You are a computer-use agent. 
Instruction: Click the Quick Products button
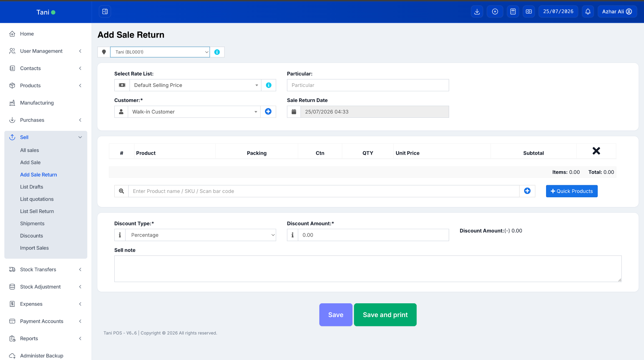[572, 191]
